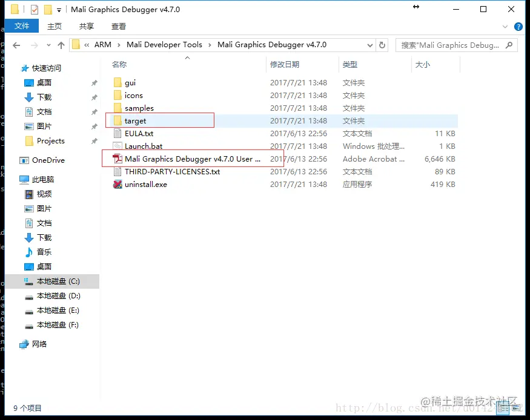Click ARM in the breadcrumb path

pos(103,45)
